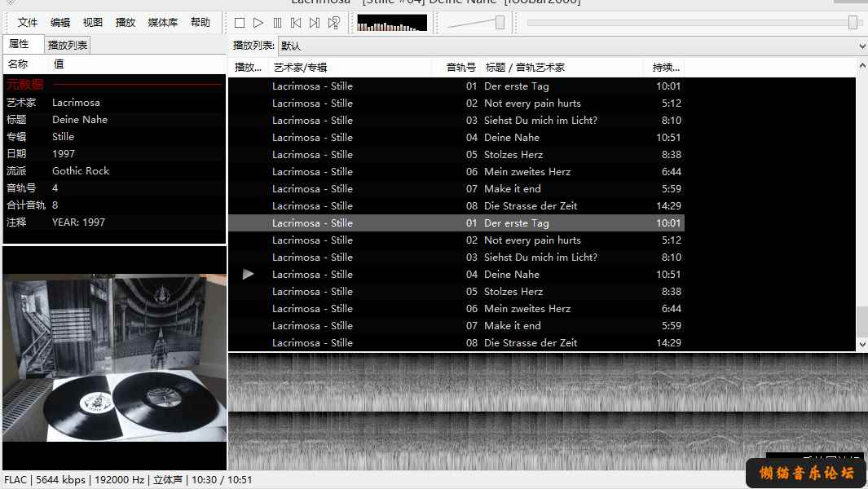Click the random playback icon

tap(333, 23)
